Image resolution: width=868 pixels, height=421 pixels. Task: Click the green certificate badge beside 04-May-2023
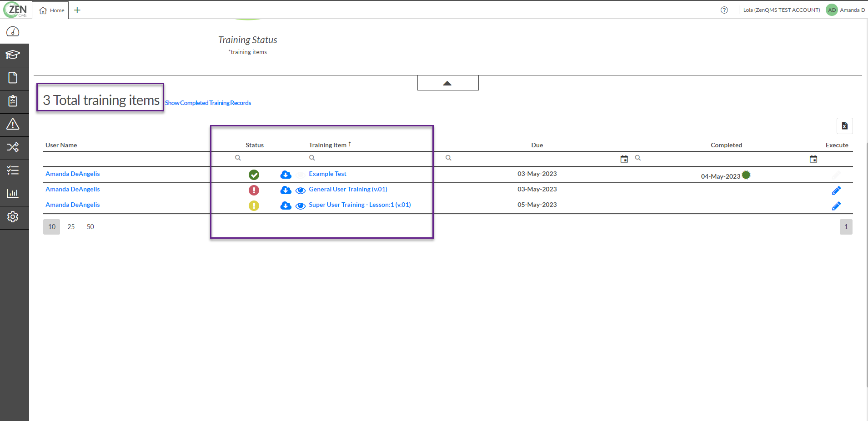(x=746, y=175)
